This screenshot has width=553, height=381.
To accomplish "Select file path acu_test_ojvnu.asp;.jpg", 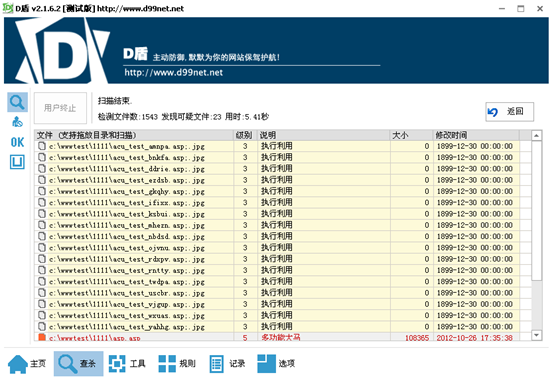I will click(127, 248).
